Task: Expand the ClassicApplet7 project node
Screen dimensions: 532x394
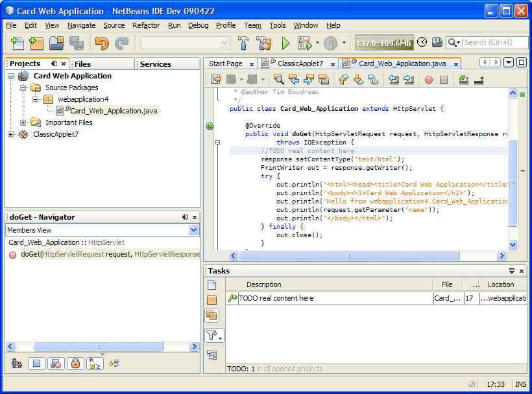Action: pyautogui.click(x=11, y=135)
